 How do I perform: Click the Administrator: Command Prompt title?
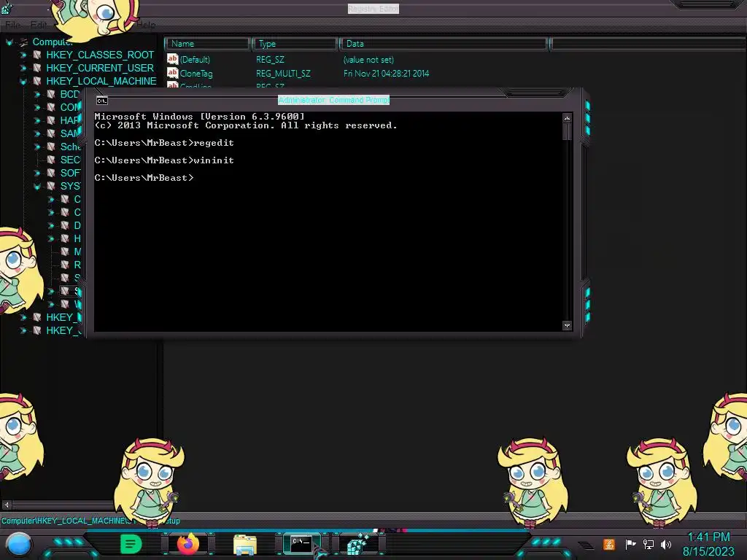pos(333,100)
